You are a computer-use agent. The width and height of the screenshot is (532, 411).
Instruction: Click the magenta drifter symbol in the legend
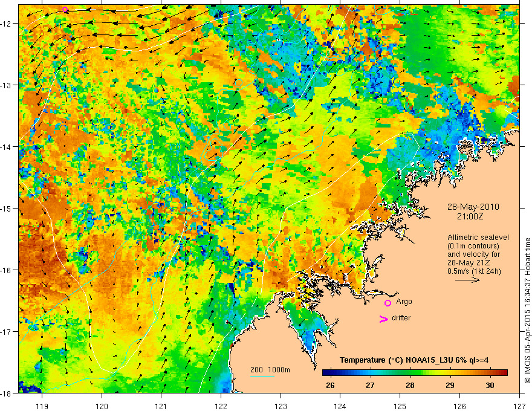[x=384, y=319]
